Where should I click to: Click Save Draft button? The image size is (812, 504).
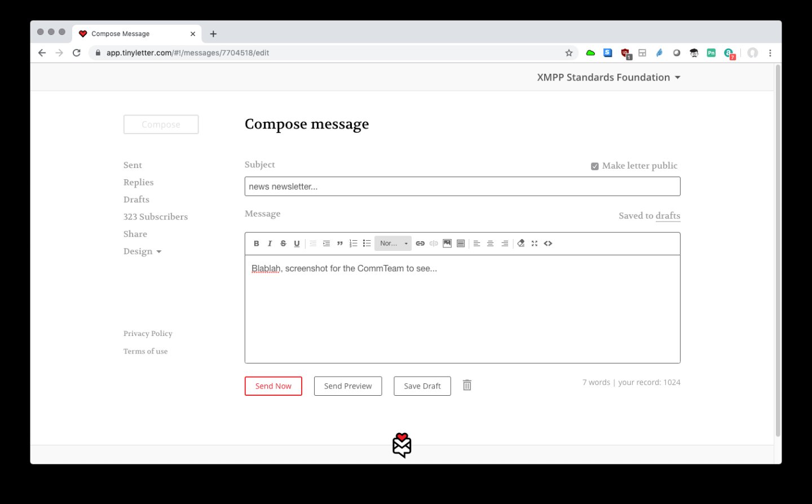click(422, 386)
